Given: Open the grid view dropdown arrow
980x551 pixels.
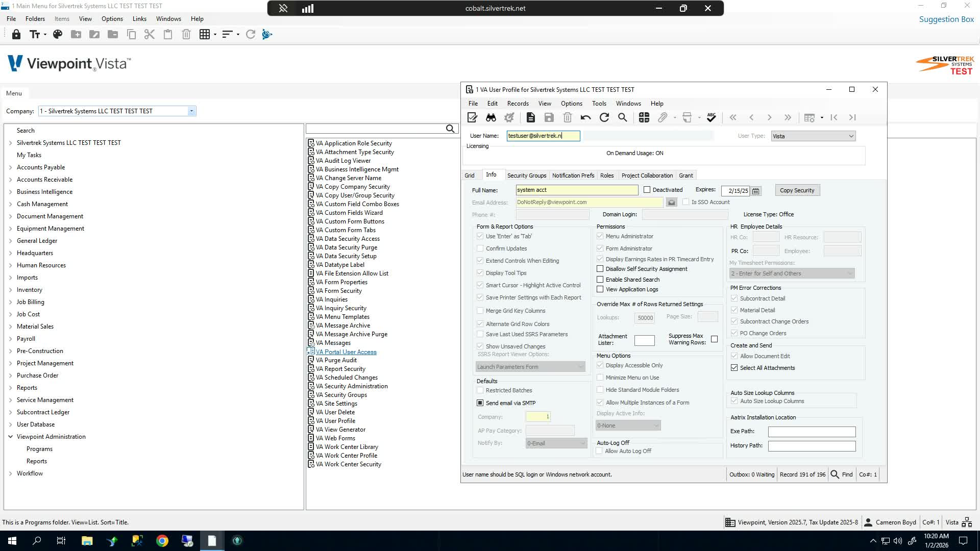Looking at the screenshot, I should (215, 34).
